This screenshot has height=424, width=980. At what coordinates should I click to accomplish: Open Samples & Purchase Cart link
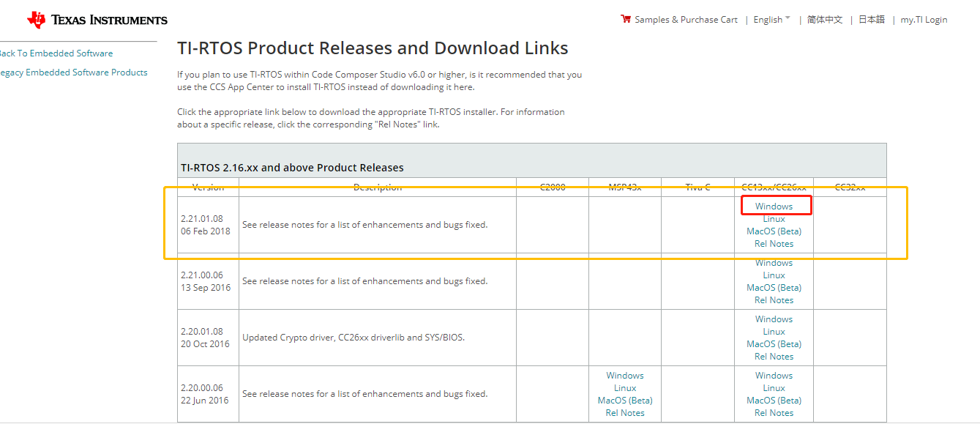click(x=686, y=20)
